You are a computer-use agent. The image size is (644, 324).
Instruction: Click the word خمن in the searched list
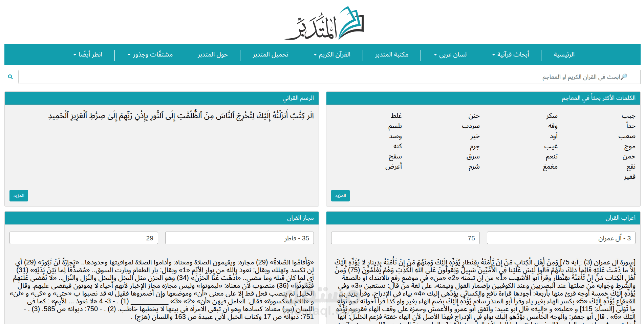[x=629, y=156]
